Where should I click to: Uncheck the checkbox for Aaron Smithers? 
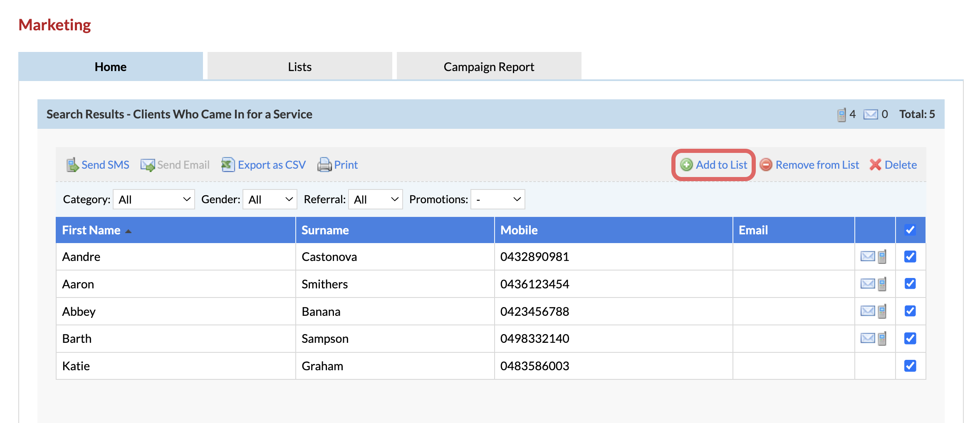(x=910, y=283)
